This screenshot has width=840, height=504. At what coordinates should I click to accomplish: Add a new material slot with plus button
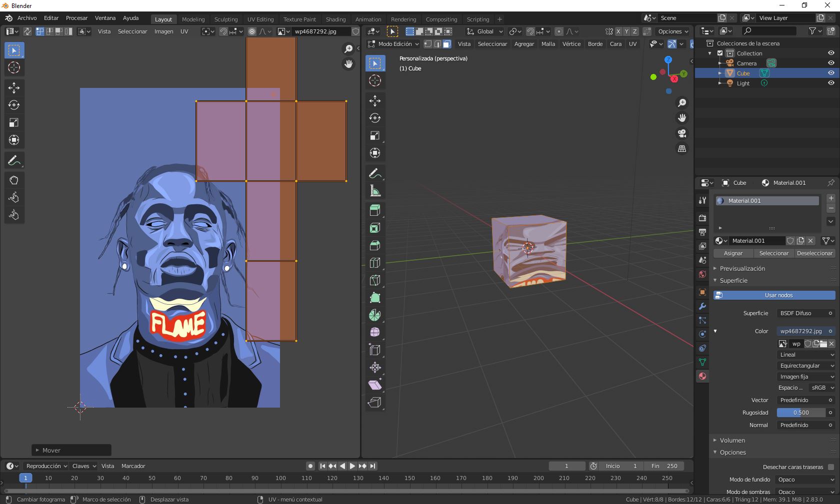pos(831,198)
